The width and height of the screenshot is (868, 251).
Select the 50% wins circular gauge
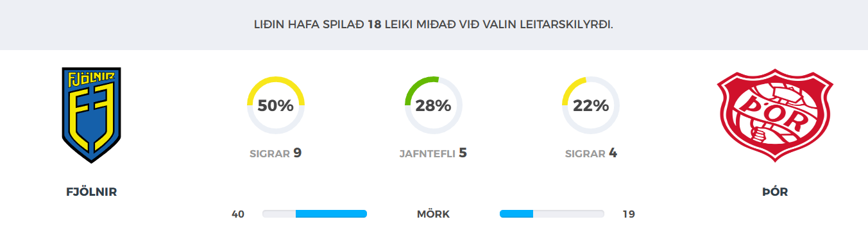[276, 105]
